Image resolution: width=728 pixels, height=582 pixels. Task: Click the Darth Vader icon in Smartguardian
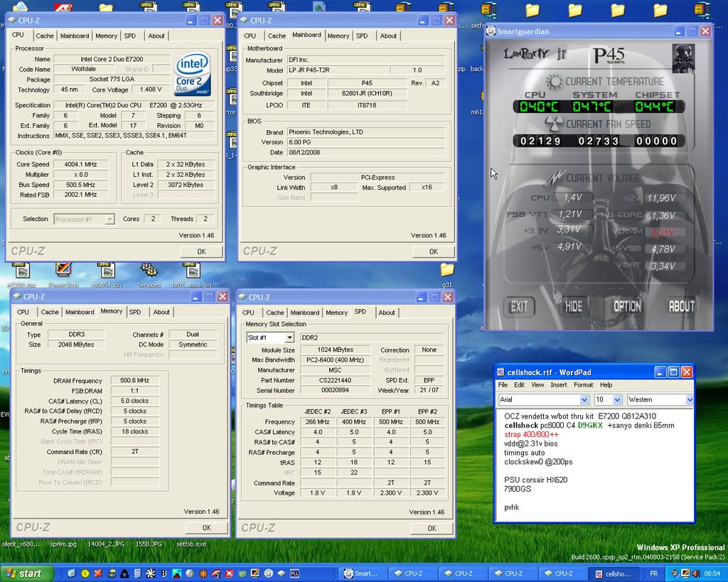coord(682,58)
